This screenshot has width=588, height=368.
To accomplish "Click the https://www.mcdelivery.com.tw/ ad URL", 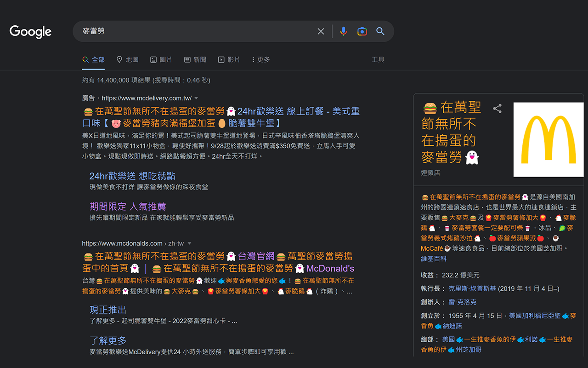I will tap(147, 98).
